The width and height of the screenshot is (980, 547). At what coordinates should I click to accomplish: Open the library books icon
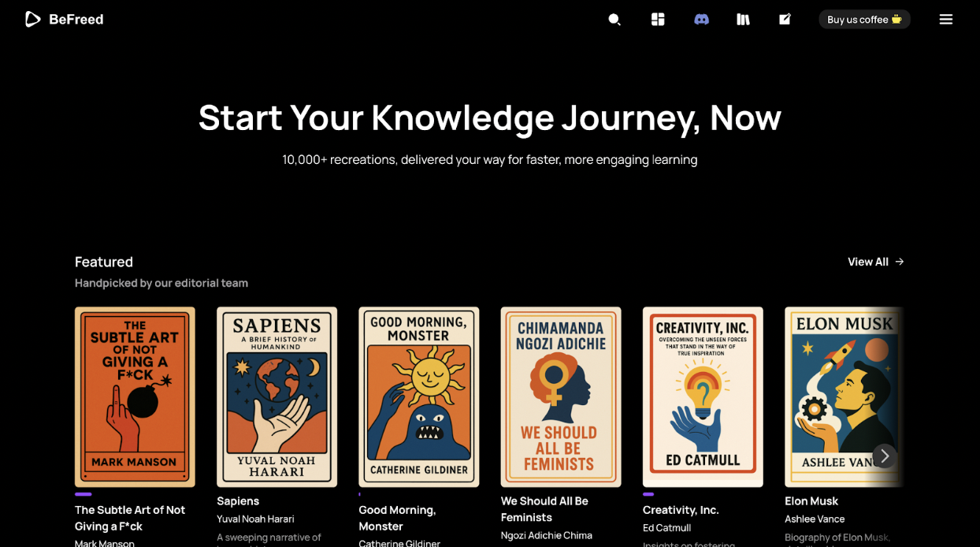click(x=743, y=20)
